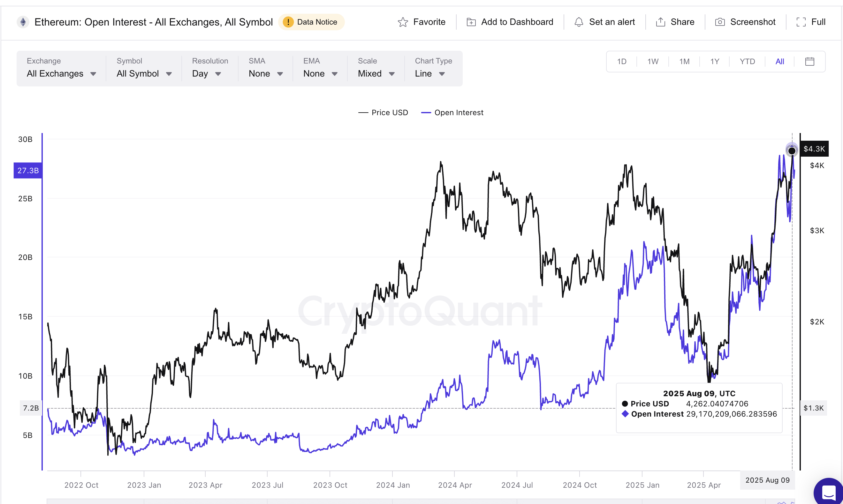Toggle the Price USD series in legend
The height and width of the screenshot is (504, 843).
(384, 112)
